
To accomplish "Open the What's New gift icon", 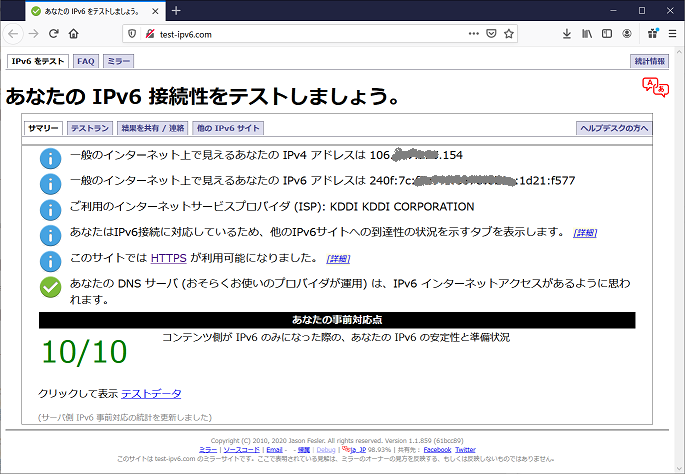I will click(x=653, y=34).
